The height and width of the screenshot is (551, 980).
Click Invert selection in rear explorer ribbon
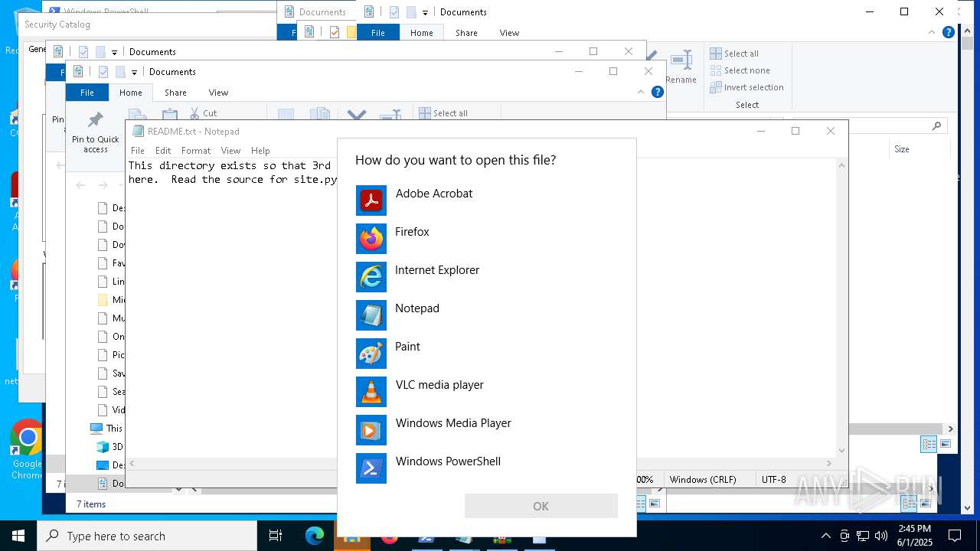pos(746,87)
